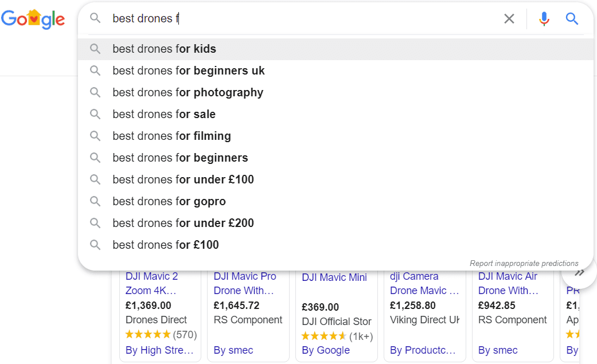Open the DJI Mavic 2 Zoom 4K listing

click(151, 283)
